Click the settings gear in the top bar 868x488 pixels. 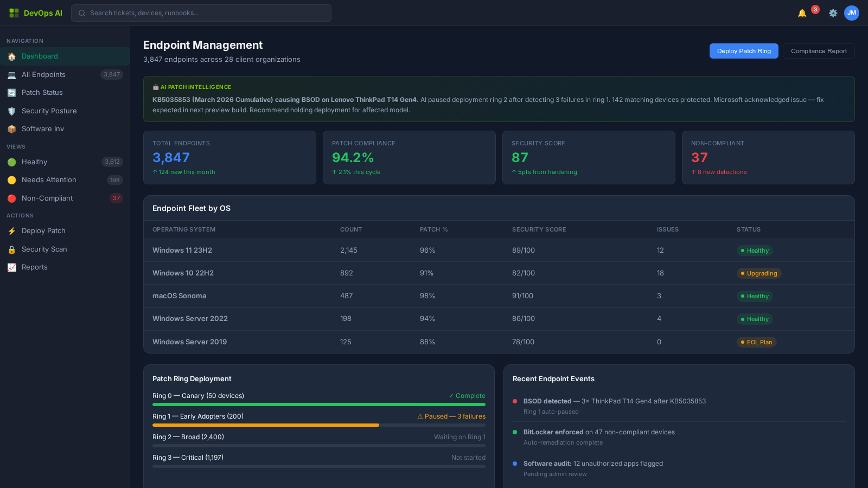click(833, 13)
